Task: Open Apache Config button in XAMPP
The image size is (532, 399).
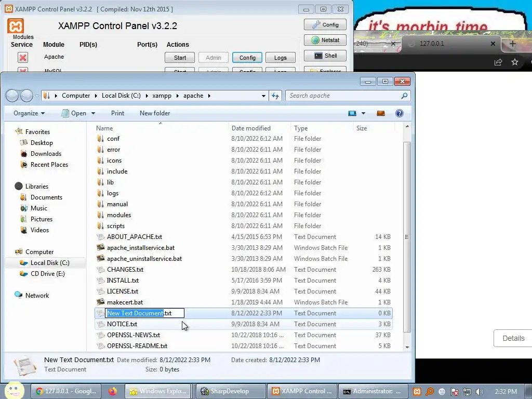Action: click(x=247, y=58)
